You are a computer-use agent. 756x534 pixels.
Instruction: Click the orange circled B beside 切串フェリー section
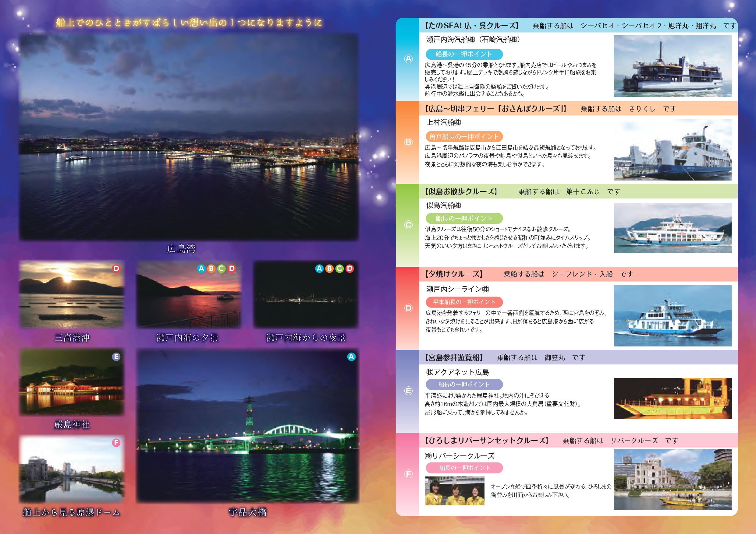tap(408, 142)
